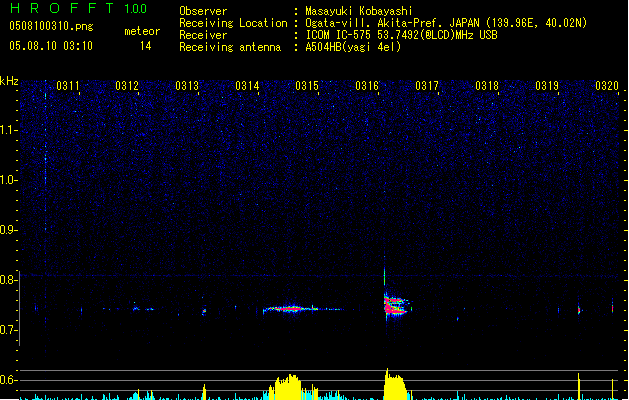629x400 pixels.
Task: Click the large yellow power peak below 0316
Action: tap(396, 384)
